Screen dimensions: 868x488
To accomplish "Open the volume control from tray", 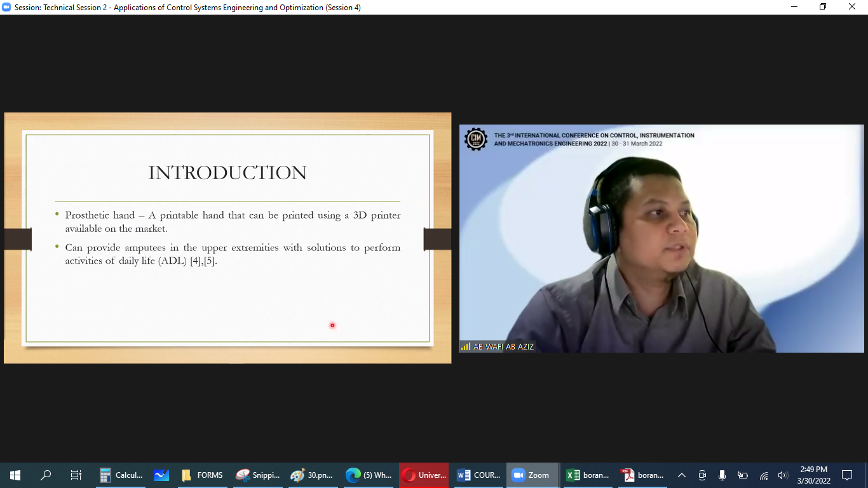I will pyautogui.click(x=783, y=475).
